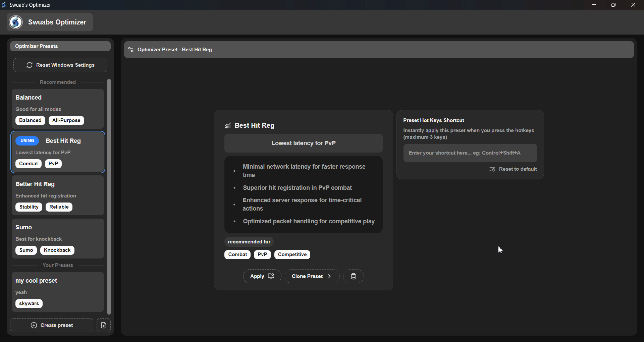Open the Optimizer Presets header
The width and height of the screenshot is (644, 342).
click(60, 46)
